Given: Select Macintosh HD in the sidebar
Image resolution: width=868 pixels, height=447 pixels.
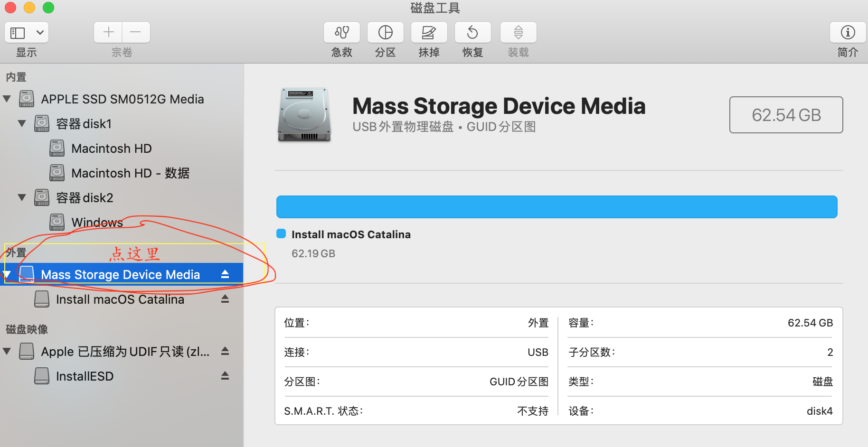Looking at the screenshot, I should (111, 148).
